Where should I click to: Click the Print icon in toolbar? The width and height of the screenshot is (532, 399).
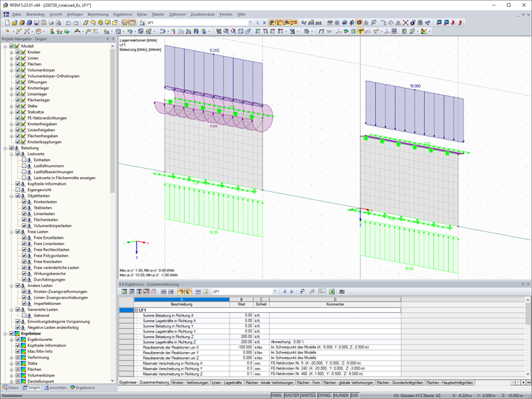(x=51, y=22)
